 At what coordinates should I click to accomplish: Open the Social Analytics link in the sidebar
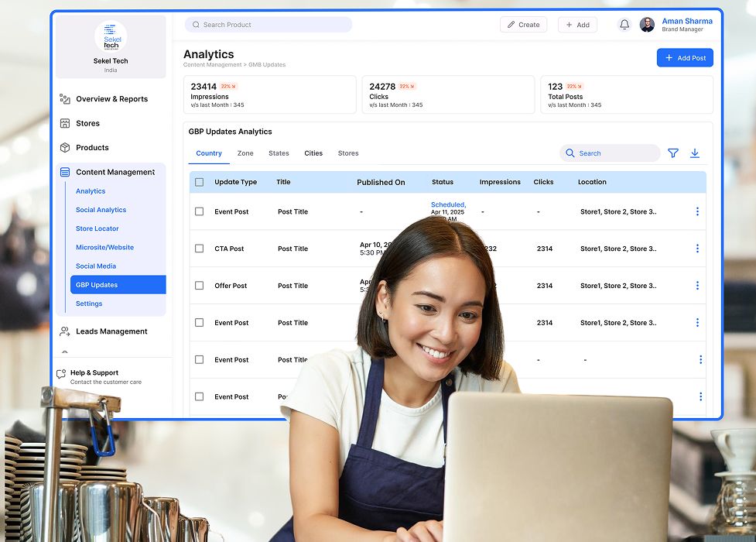[x=101, y=209]
